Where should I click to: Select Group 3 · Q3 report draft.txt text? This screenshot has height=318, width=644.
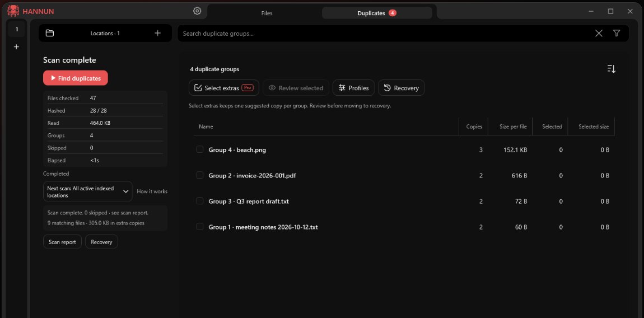(249, 202)
